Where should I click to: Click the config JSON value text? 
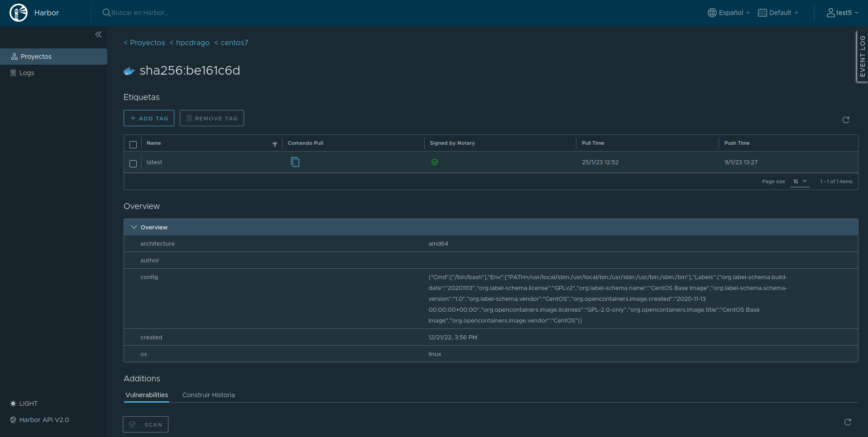pyautogui.click(x=608, y=299)
